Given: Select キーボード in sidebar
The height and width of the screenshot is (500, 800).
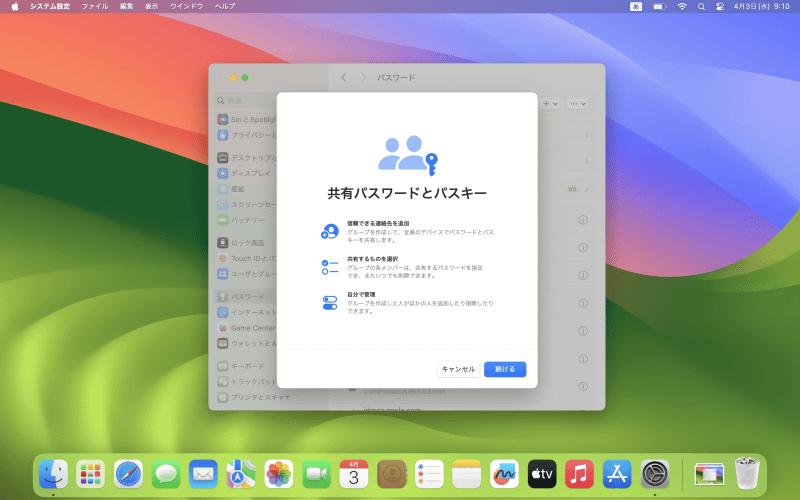Looking at the screenshot, I should coord(247,366).
